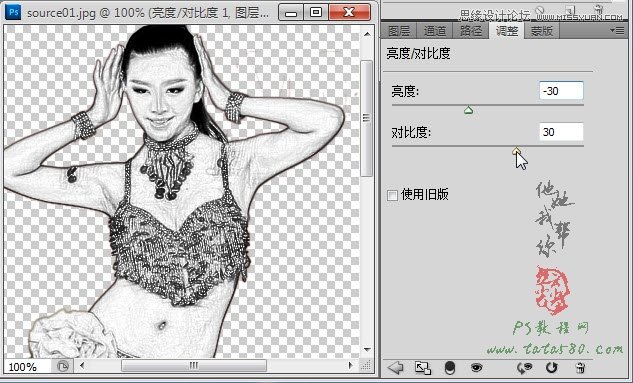Click the horizontal scrollbar left arrow

point(82,366)
